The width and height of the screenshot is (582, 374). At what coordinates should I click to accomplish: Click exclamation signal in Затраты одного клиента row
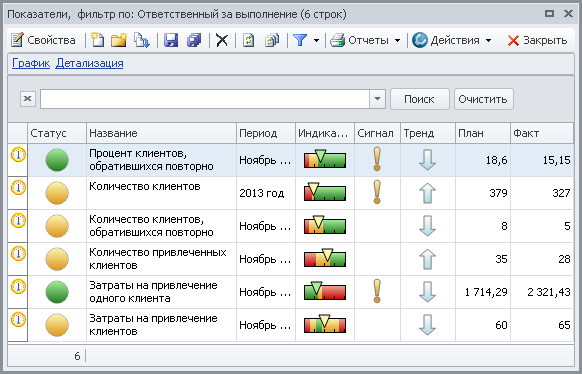click(x=377, y=291)
